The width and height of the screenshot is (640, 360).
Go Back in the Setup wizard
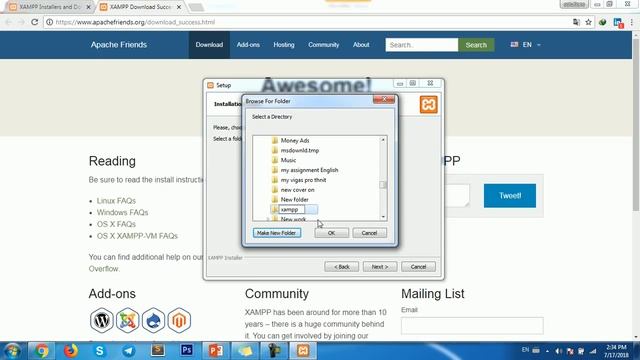[x=342, y=267]
